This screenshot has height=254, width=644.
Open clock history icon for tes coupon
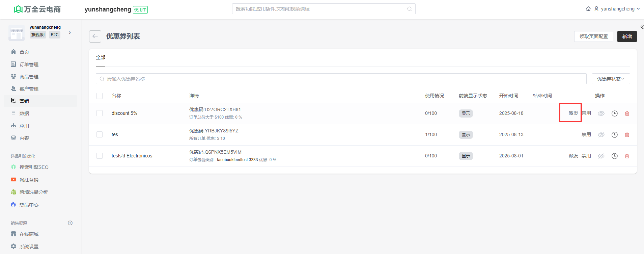pyautogui.click(x=614, y=135)
